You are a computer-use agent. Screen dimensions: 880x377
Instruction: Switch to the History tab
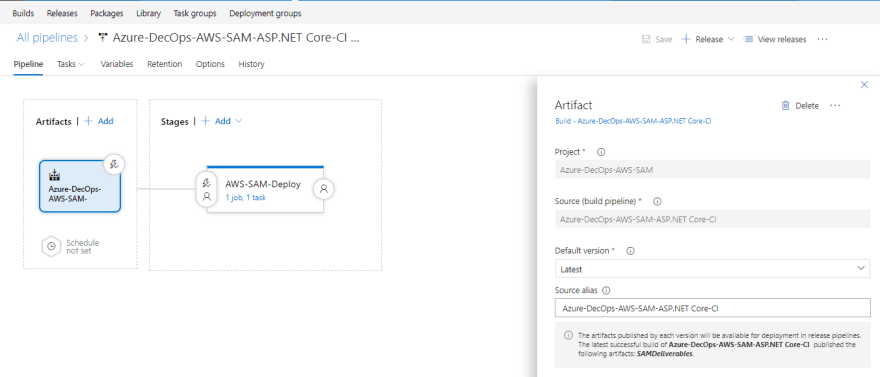pyautogui.click(x=251, y=64)
